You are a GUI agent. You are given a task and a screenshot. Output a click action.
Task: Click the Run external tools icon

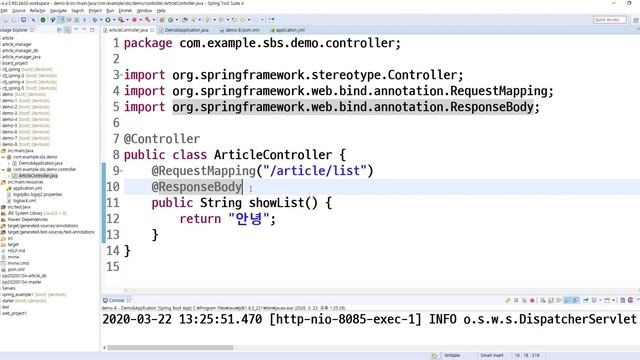point(121,20)
